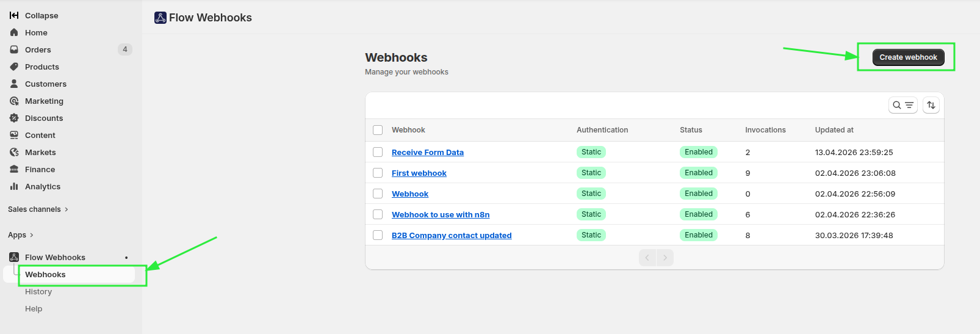Image resolution: width=980 pixels, height=334 pixels.
Task: Toggle the select-all webhooks checkbox
Action: point(378,130)
